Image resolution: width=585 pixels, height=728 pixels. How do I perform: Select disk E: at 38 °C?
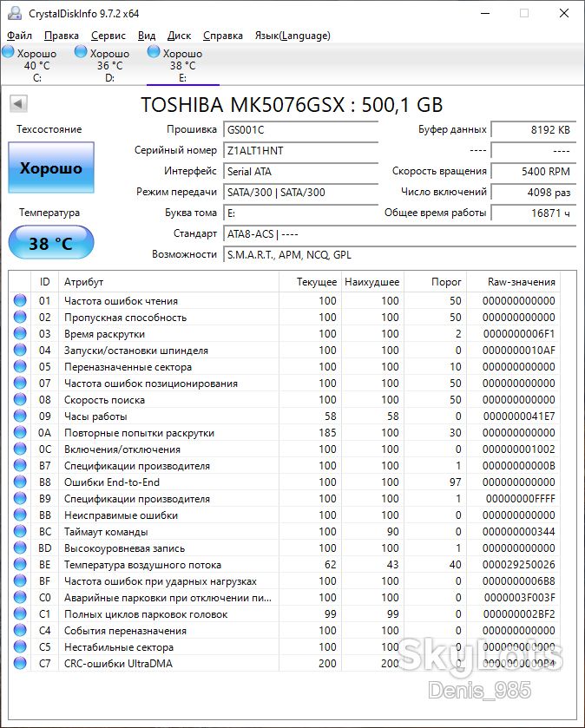(183, 65)
